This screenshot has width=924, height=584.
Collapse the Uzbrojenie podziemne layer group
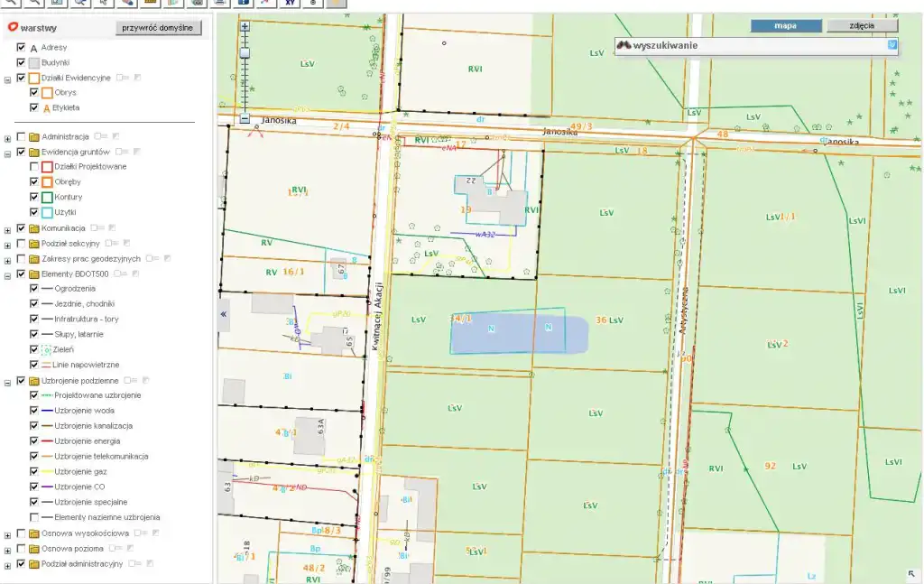pos(8,382)
